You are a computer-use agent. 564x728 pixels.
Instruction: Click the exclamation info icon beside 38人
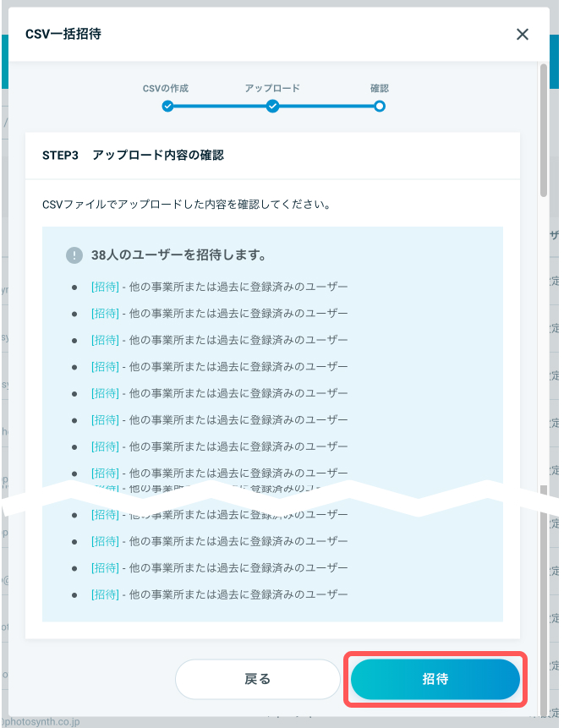tap(74, 255)
